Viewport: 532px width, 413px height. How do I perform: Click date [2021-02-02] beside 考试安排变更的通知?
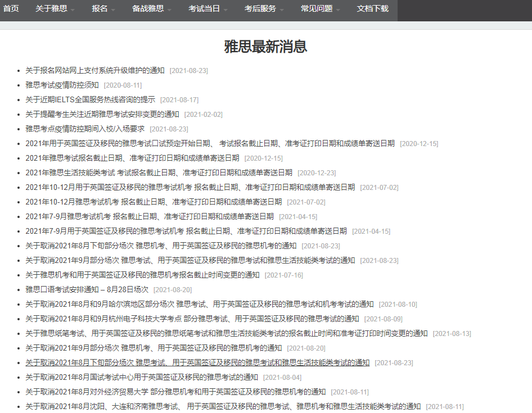coord(203,115)
